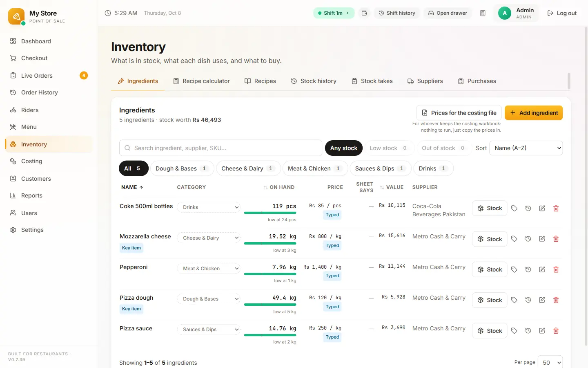Filter category chip Meat & Chicken

pyautogui.click(x=315, y=168)
